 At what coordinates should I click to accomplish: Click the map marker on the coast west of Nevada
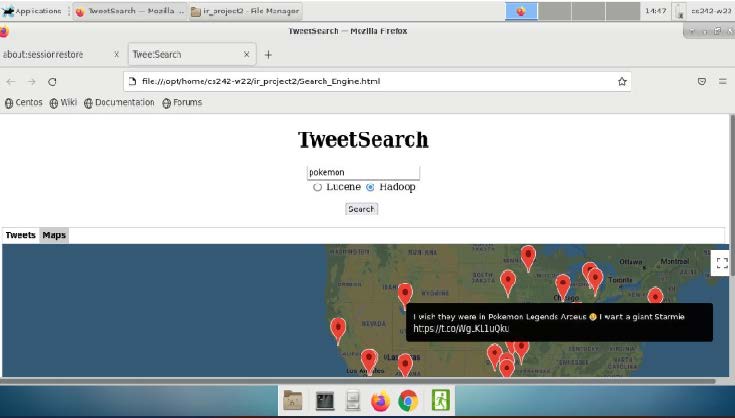[338, 330]
